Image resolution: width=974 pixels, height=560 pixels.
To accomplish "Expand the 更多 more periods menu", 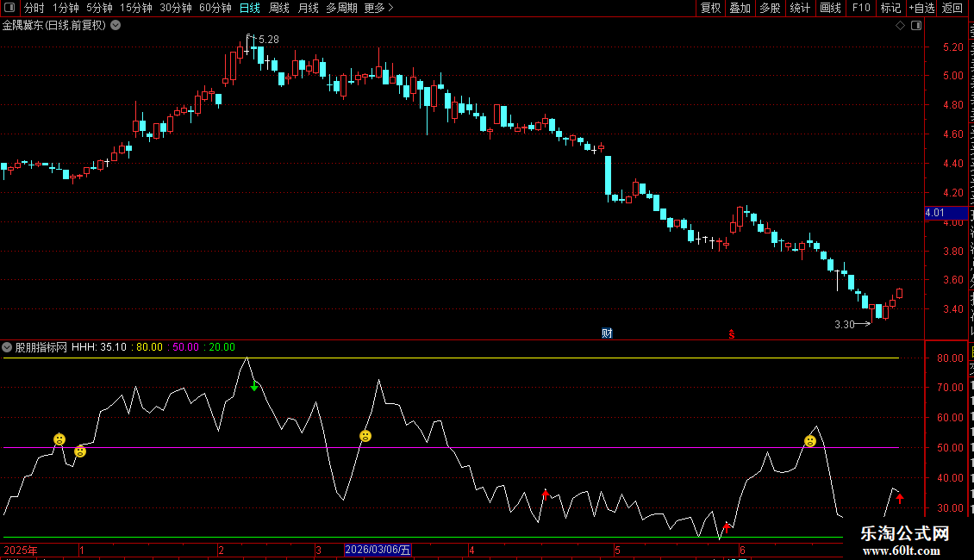I will point(379,8).
